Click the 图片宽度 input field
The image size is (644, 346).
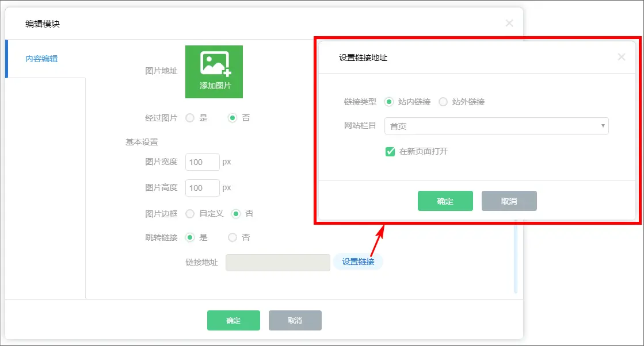[202, 162]
